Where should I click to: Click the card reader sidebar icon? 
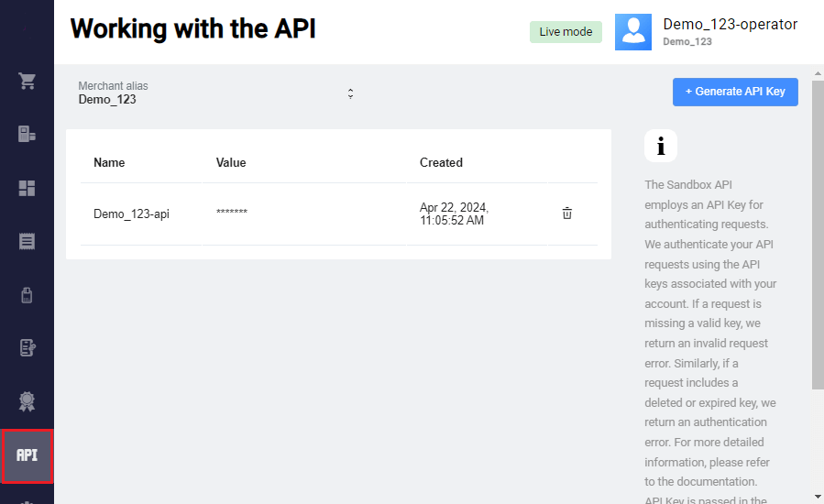[27, 295]
